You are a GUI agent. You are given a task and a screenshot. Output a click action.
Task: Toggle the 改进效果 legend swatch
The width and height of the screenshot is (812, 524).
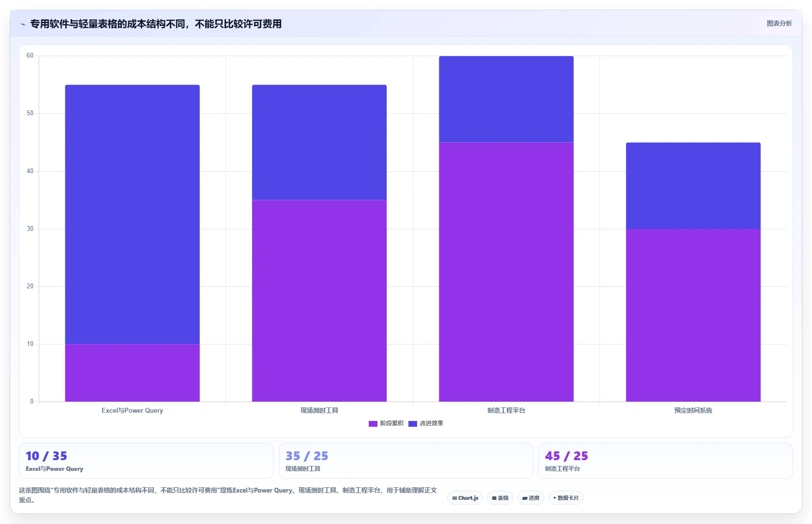point(412,423)
